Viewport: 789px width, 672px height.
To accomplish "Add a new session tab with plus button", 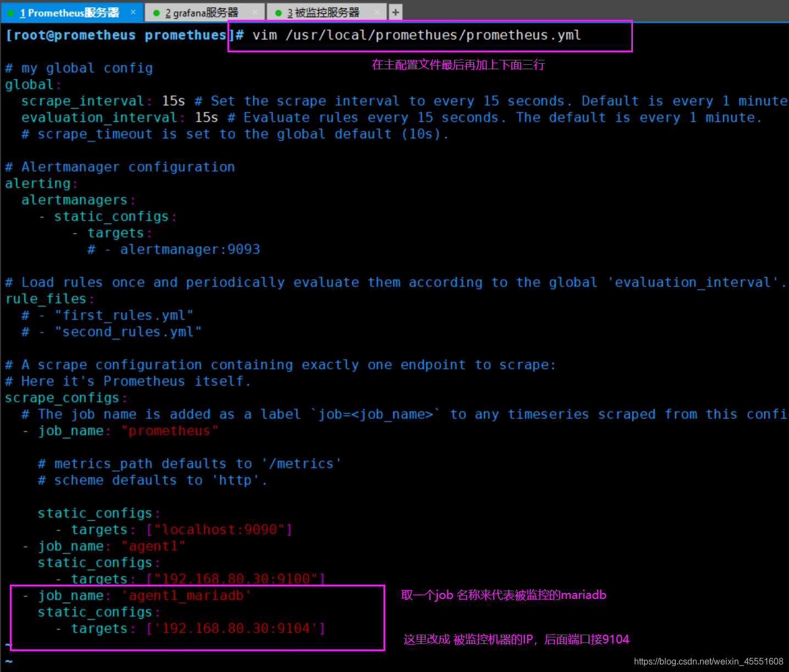I will pyautogui.click(x=396, y=12).
